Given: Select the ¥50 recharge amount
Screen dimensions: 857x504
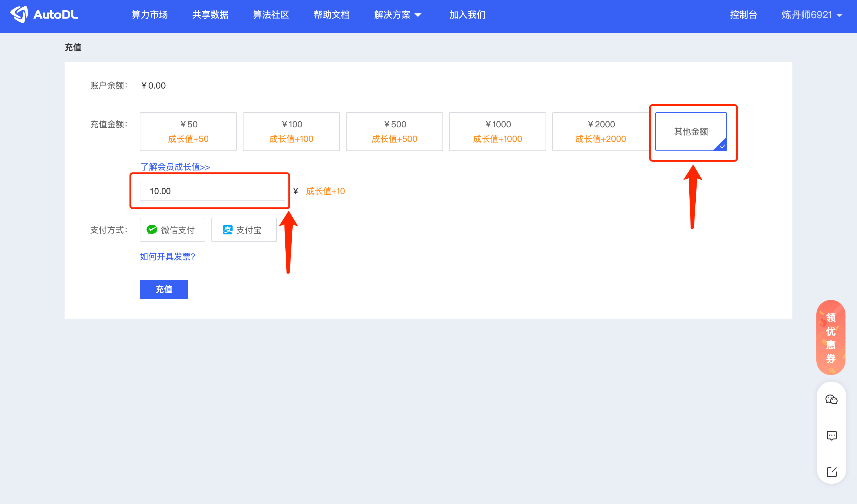Looking at the screenshot, I should 188,132.
